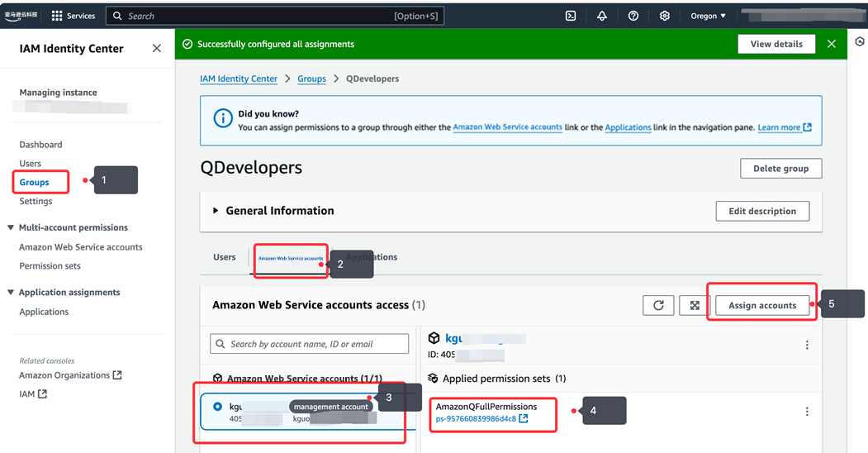Open the ps-957660839986d4c8 permission set link
The image size is (868, 453).
tap(476, 418)
